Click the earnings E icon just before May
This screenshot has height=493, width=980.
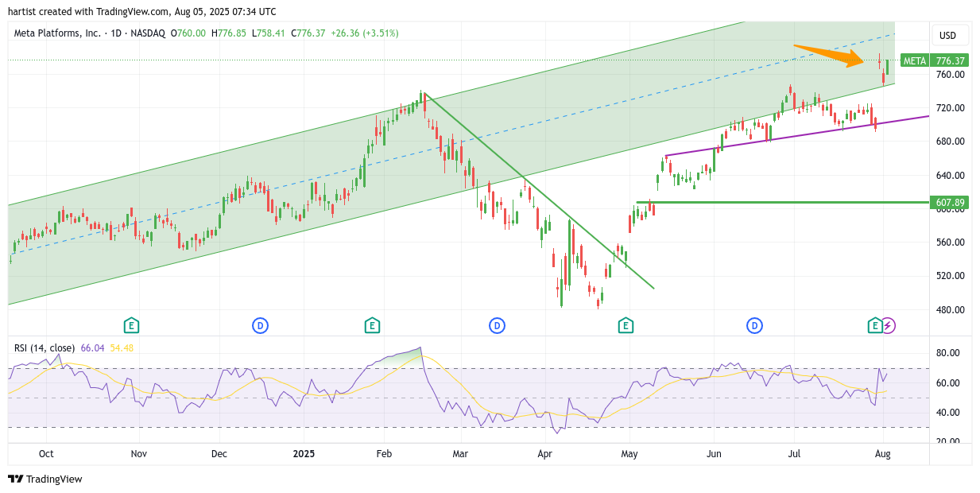pyautogui.click(x=626, y=325)
